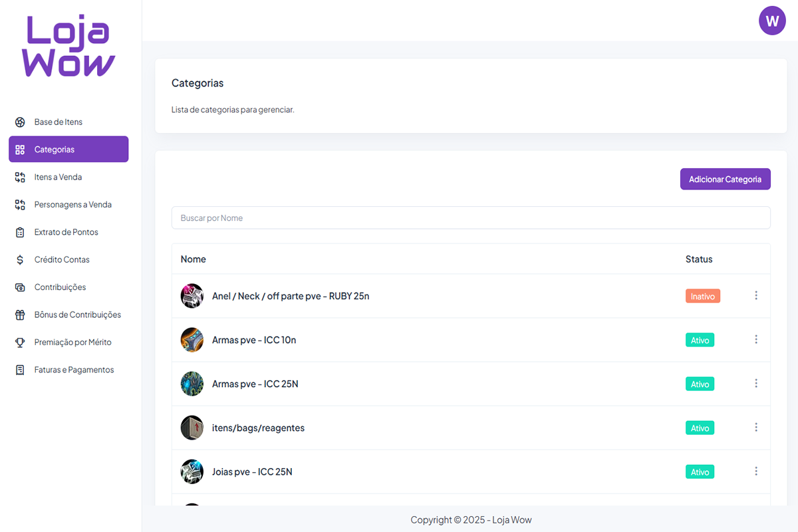Click the Buscar por Nome search field

pyautogui.click(x=471, y=218)
